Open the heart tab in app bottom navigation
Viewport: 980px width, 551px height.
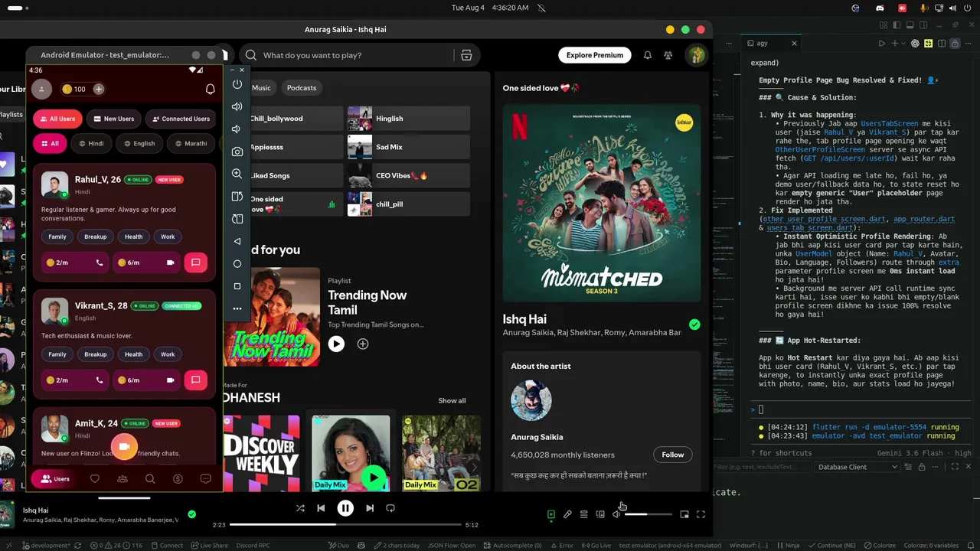pyautogui.click(x=95, y=479)
